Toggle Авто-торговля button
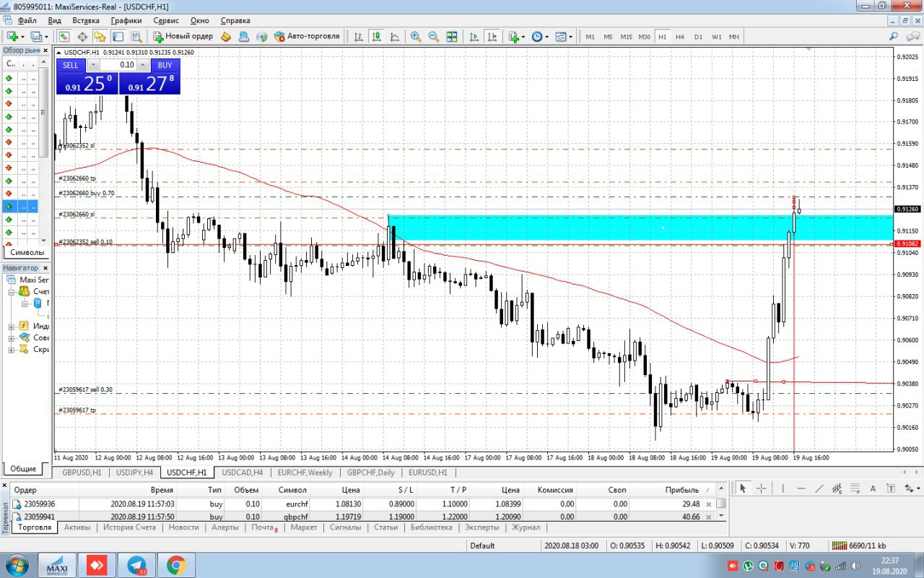This screenshot has height=578, width=924. click(x=307, y=36)
